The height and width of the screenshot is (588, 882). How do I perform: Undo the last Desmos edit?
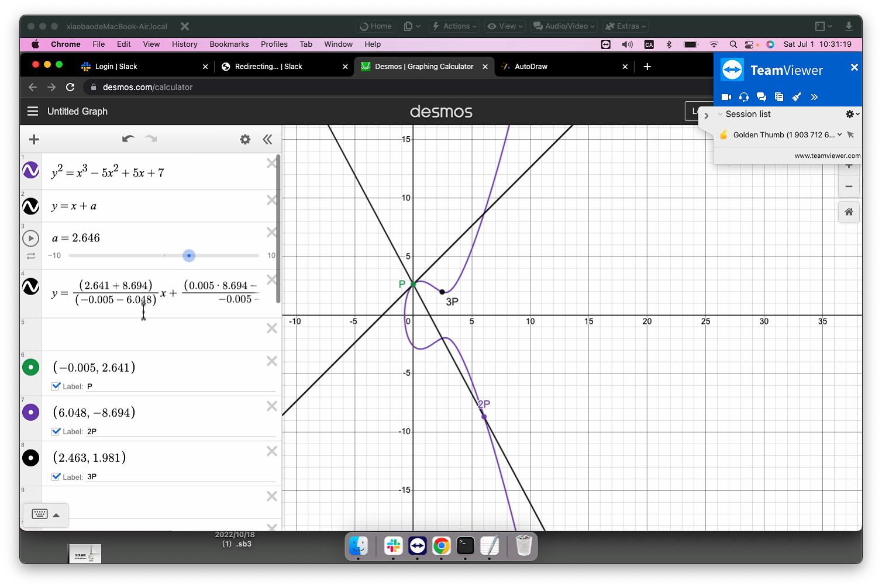click(x=128, y=139)
